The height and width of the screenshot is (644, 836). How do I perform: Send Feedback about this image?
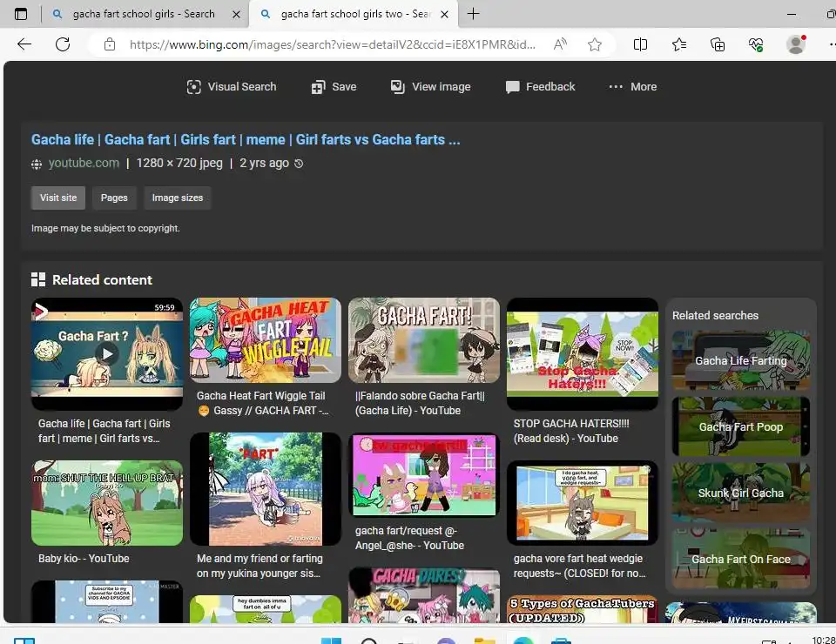[540, 87]
